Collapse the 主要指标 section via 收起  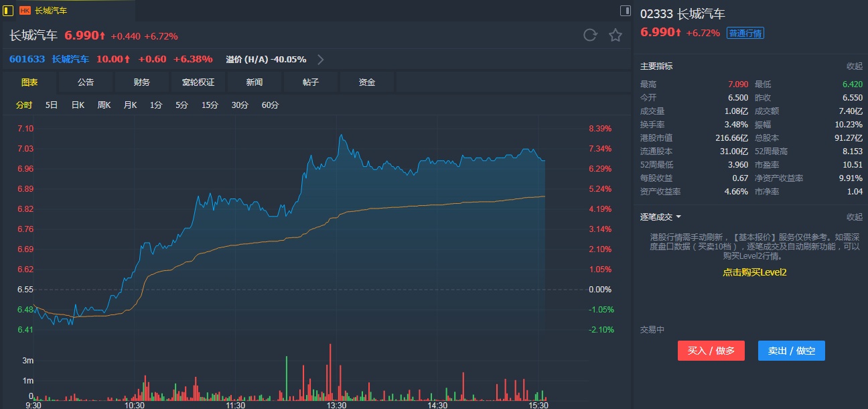[x=854, y=66]
